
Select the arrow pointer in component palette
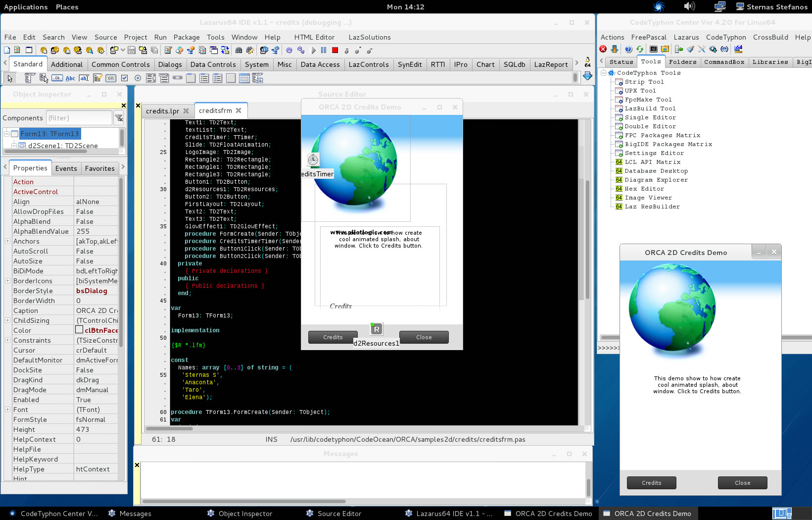click(x=9, y=78)
